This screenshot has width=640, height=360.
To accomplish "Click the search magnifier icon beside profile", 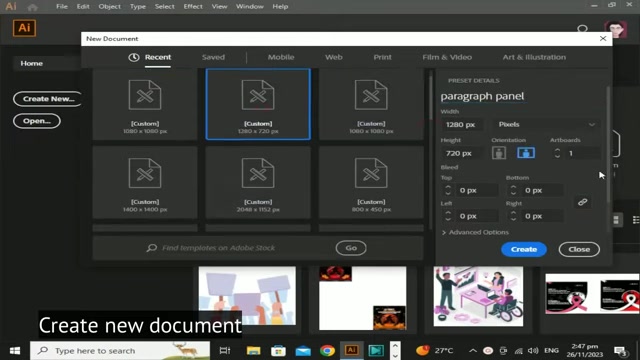I will pos(582,29).
